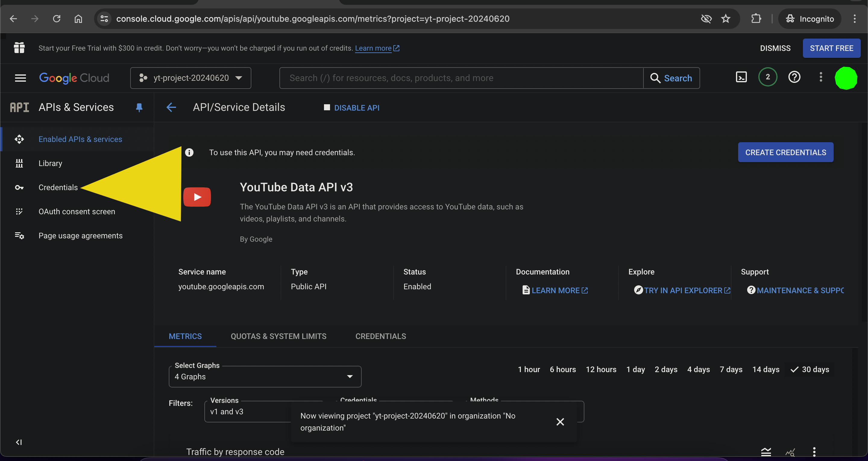Select the 6 hours time range
Screen dimensions: 868x461
point(563,369)
